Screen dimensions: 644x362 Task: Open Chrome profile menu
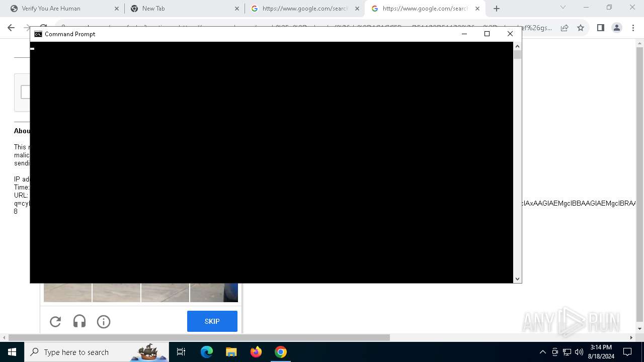pos(617,28)
